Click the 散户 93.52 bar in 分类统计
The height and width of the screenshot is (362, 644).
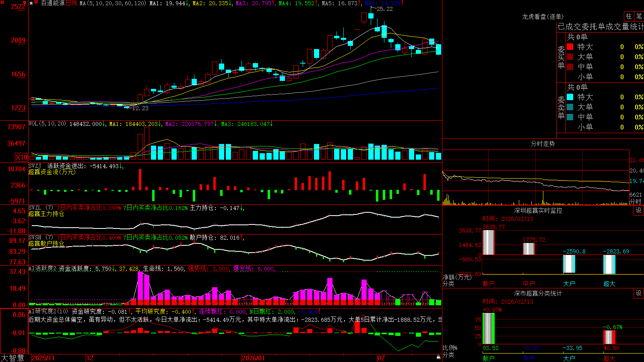(x=489, y=329)
